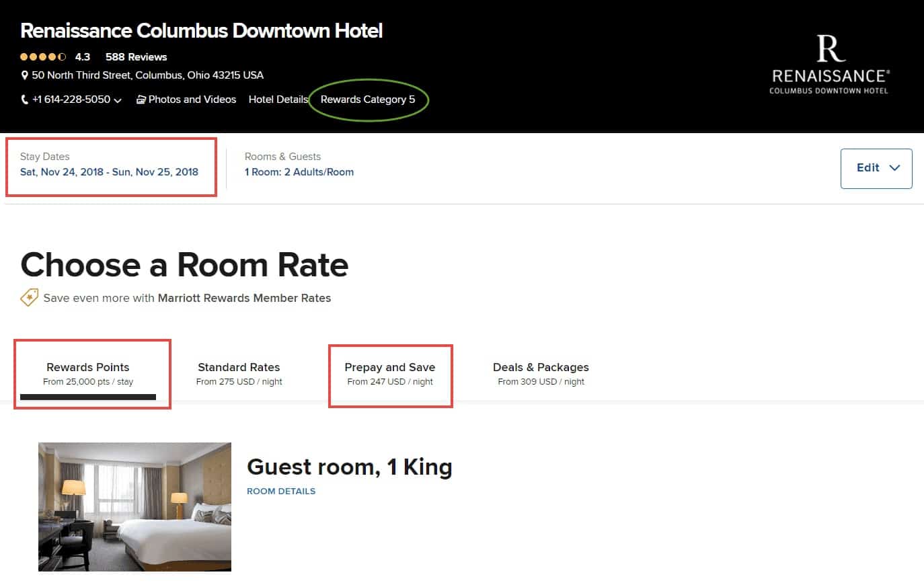Click the gold star rating icons

point(43,57)
